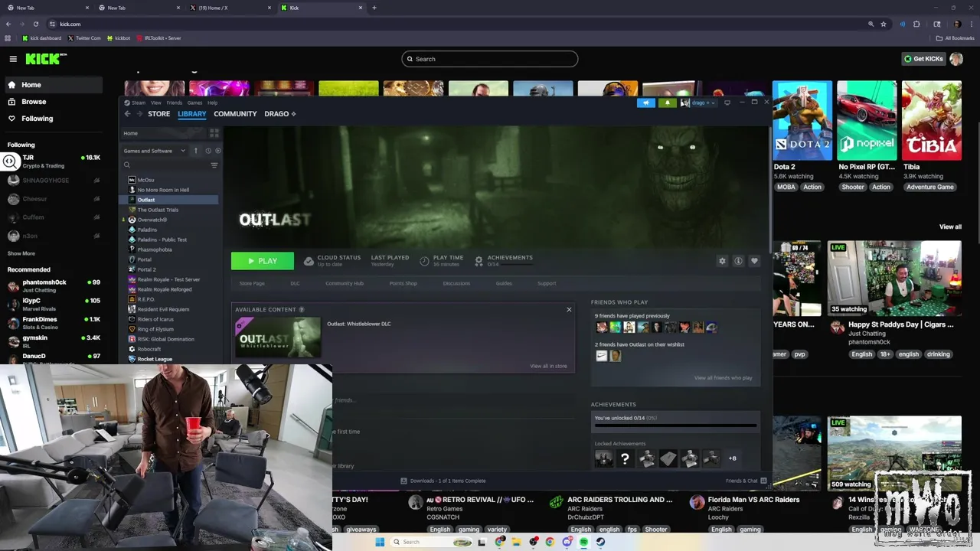Open Kick profile avatar

click(x=956, y=59)
